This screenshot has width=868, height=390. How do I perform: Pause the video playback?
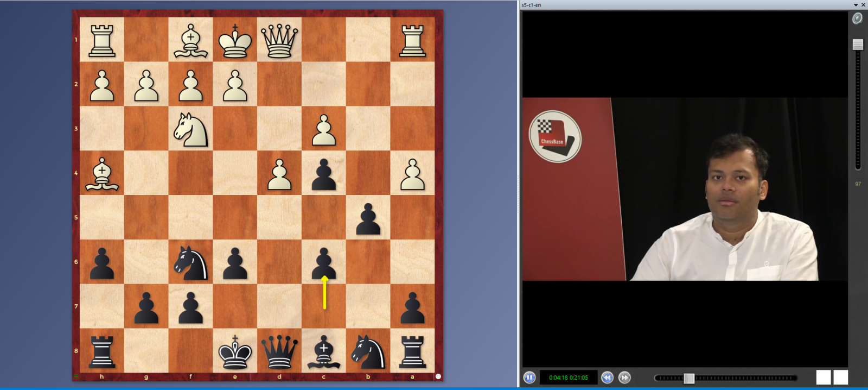coord(529,378)
